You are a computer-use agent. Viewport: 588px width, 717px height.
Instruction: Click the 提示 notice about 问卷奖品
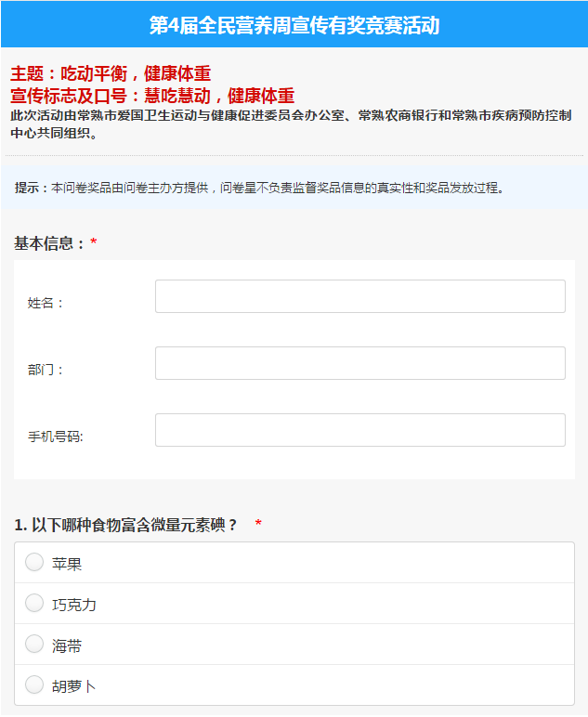259,188
